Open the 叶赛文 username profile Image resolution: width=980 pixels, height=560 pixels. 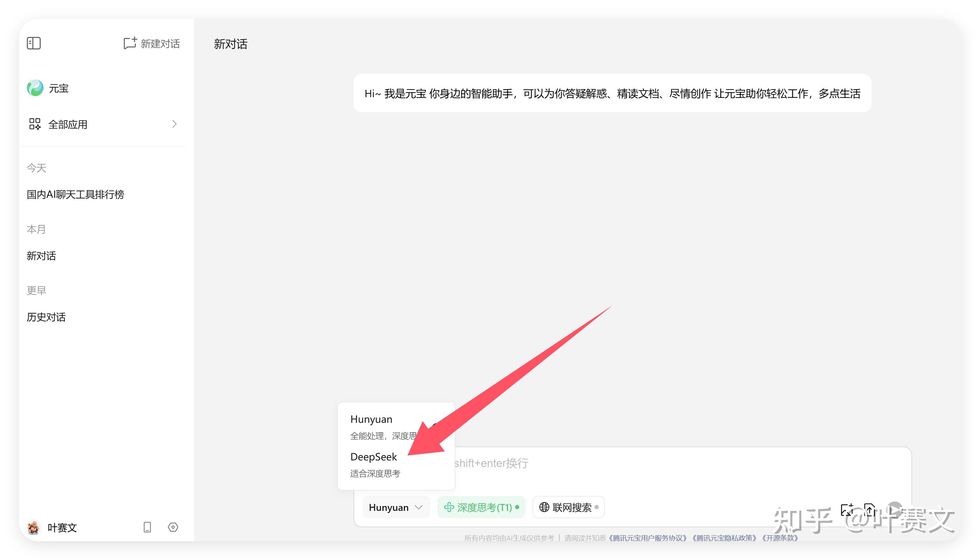pos(62,528)
